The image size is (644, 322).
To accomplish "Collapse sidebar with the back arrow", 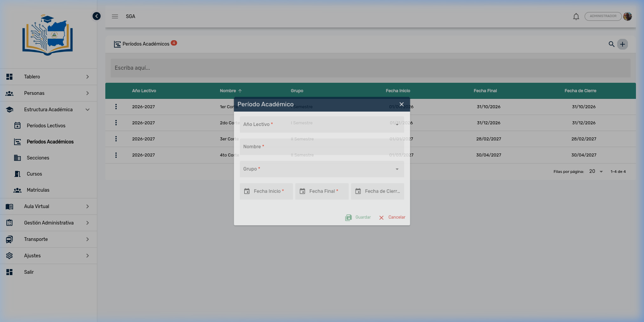I will (97, 16).
